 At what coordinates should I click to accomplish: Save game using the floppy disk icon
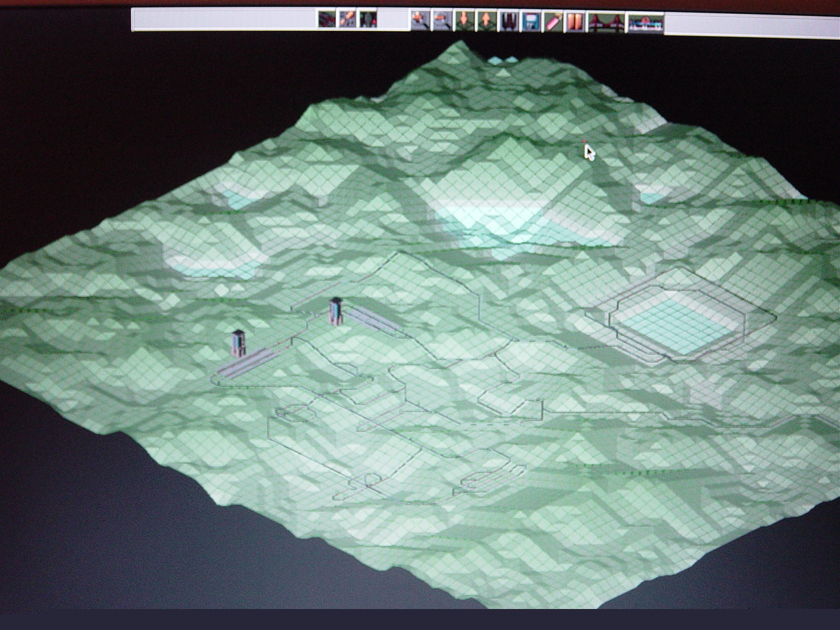point(530,21)
